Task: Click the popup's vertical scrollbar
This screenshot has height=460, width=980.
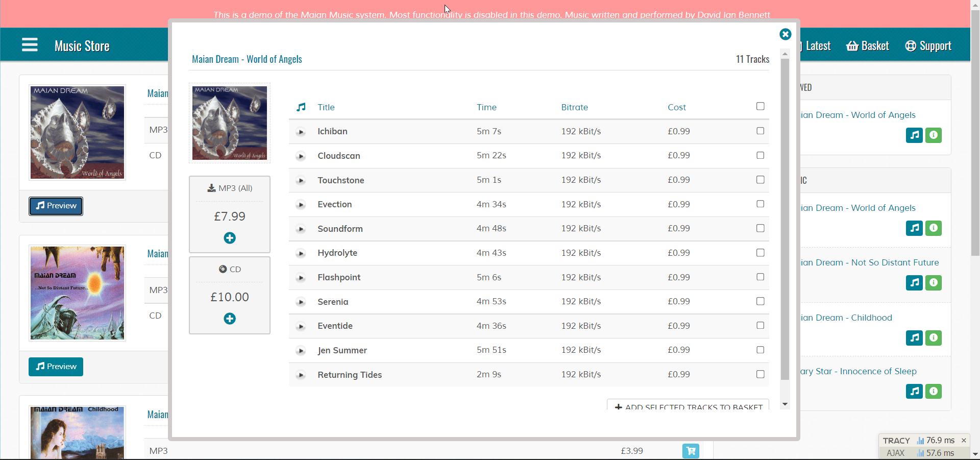Action: (785, 220)
